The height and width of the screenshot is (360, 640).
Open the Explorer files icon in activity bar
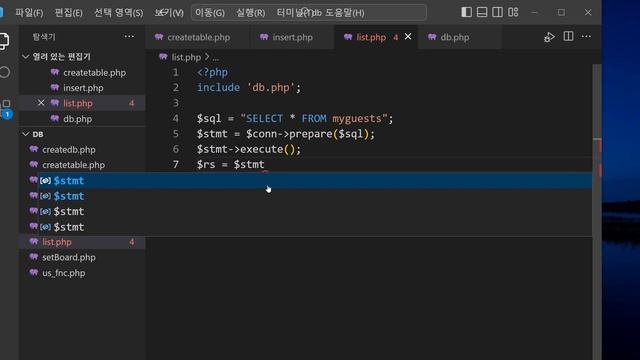pos(4,41)
